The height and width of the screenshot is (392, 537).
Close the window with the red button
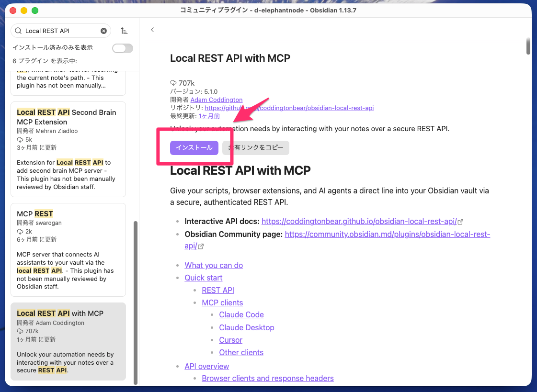(x=13, y=11)
